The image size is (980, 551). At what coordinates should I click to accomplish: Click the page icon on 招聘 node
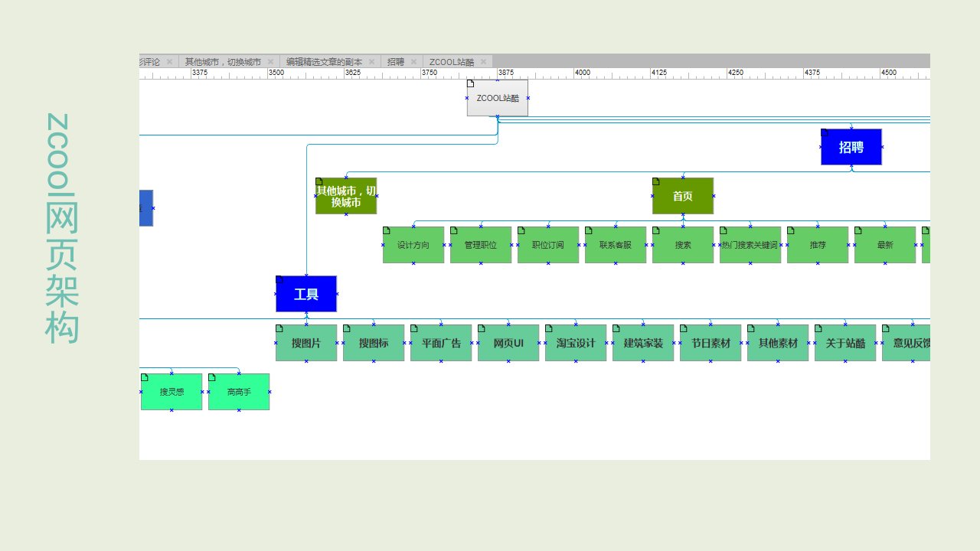pyautogui.click(x=825, y=132)
